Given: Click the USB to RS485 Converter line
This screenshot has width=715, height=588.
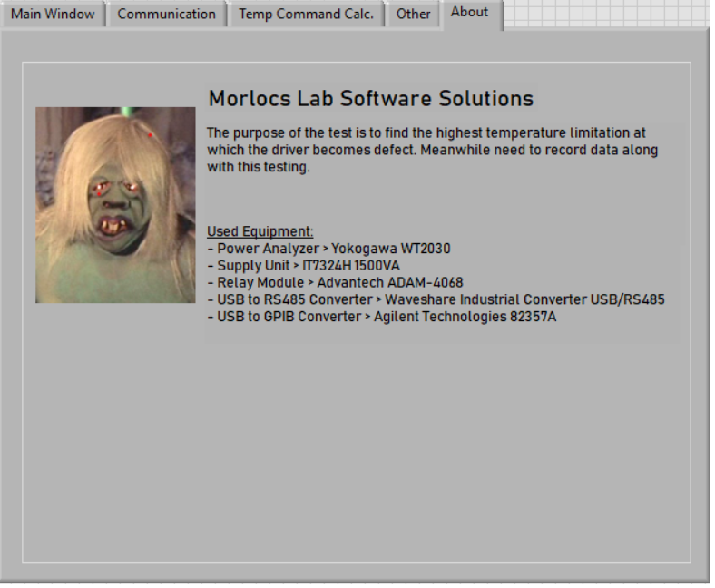Looking at the screenshot, I should coord(436,299).
